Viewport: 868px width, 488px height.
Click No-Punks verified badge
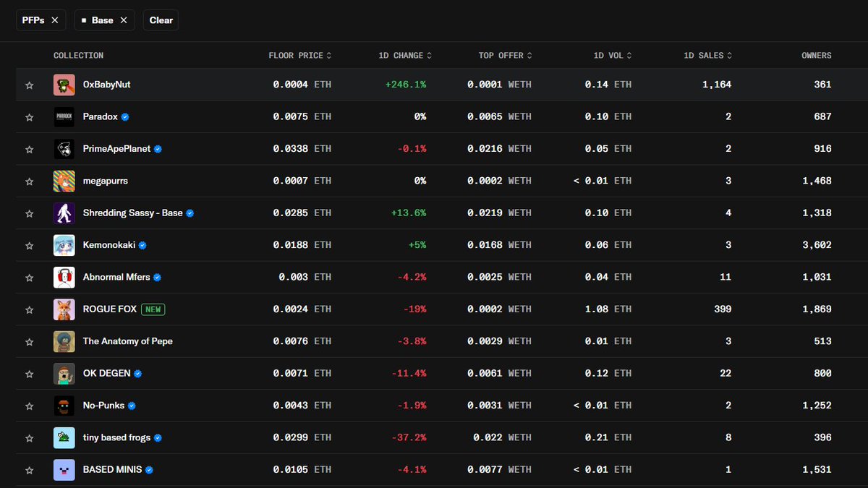point(132,406)
